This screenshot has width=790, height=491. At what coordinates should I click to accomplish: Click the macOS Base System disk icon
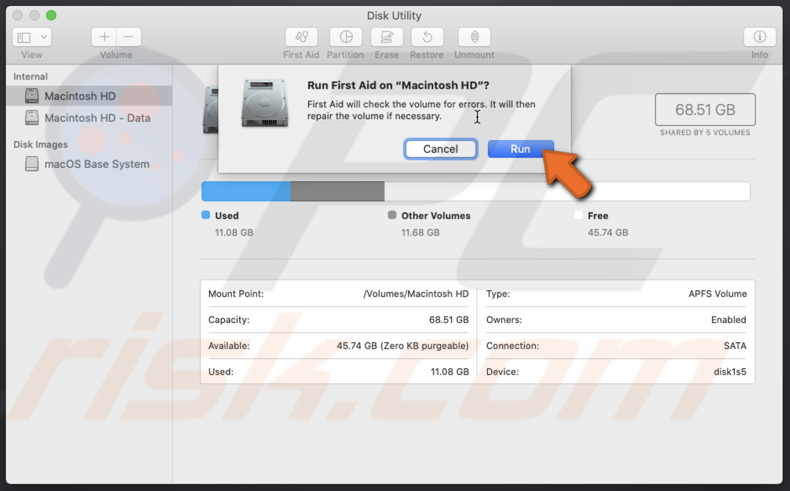coord(32,164)
